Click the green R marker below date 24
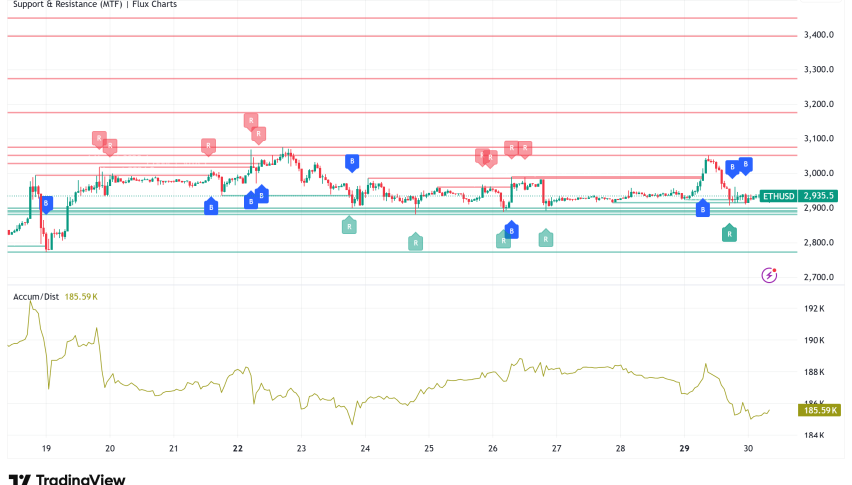852x485 pixels. pos(349,225)
